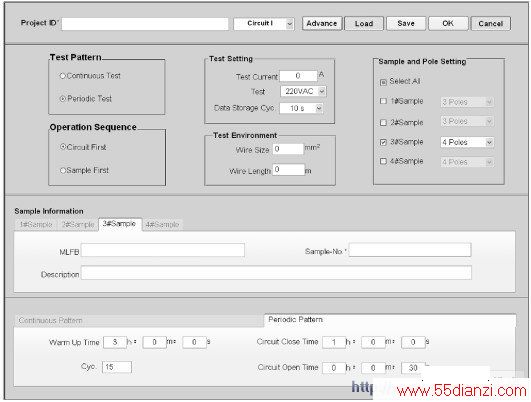Screen dimensions: 531x402
Task: Click the Advance button
Action: pos(322,24)
